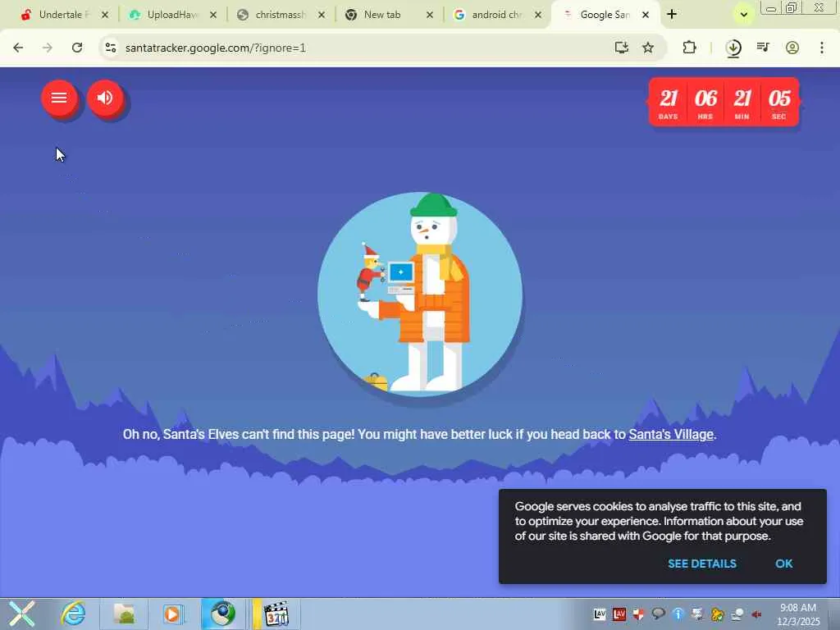Open the file explorer taskbar icon
The image size is (840, 630).
(125, 614)
